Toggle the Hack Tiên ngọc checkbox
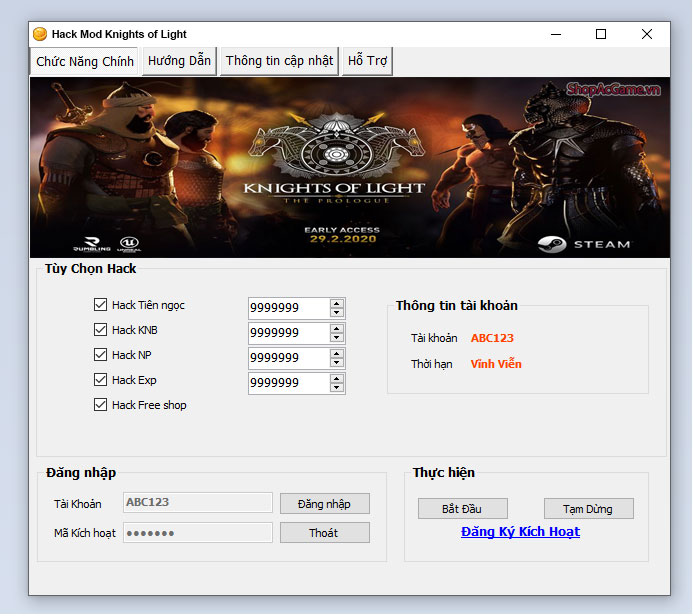 [x=100, y=304]
